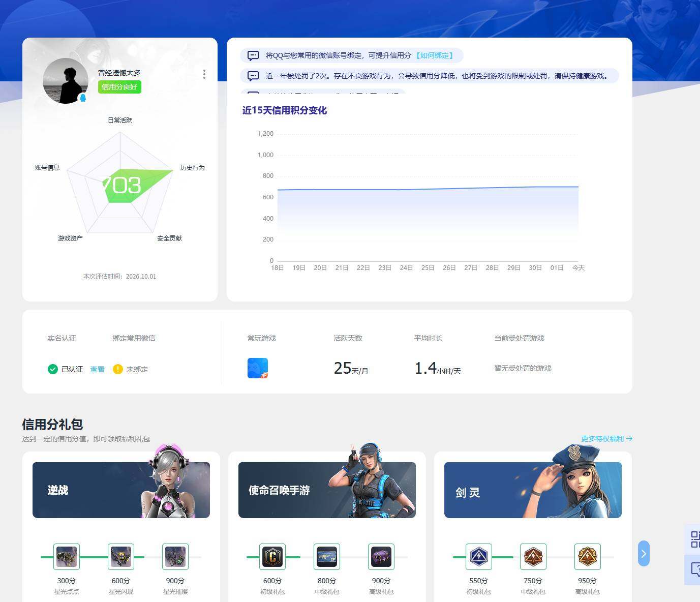Click the chat icon beside penalty notice
Viewport: 700px width, 602px height.
pos(253,76)
